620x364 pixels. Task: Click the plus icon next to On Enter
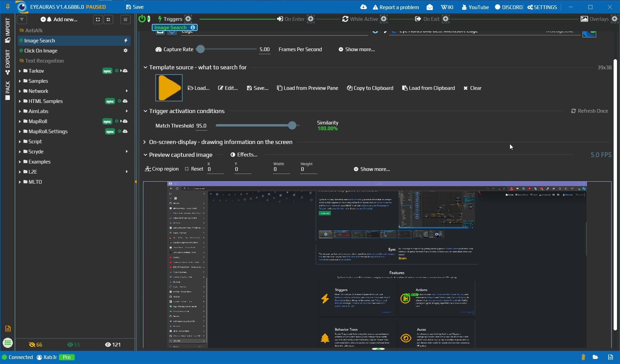pos(311,19)
